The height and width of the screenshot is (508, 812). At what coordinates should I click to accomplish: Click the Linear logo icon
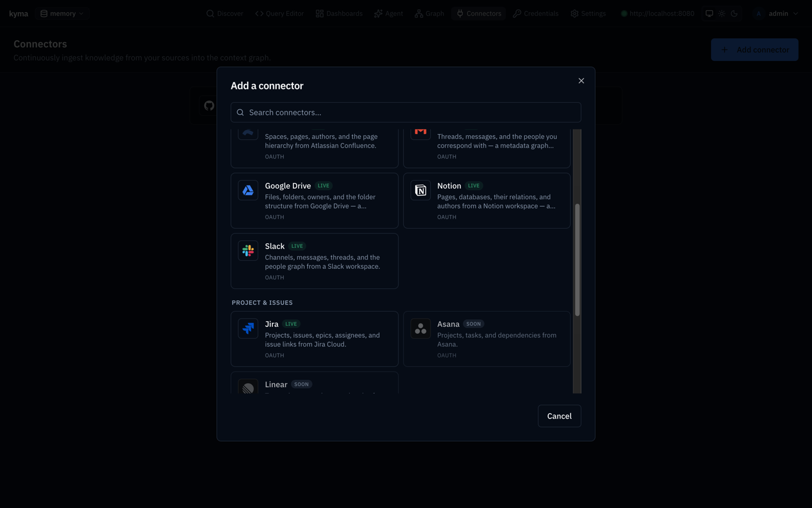[x=248, y=387]
